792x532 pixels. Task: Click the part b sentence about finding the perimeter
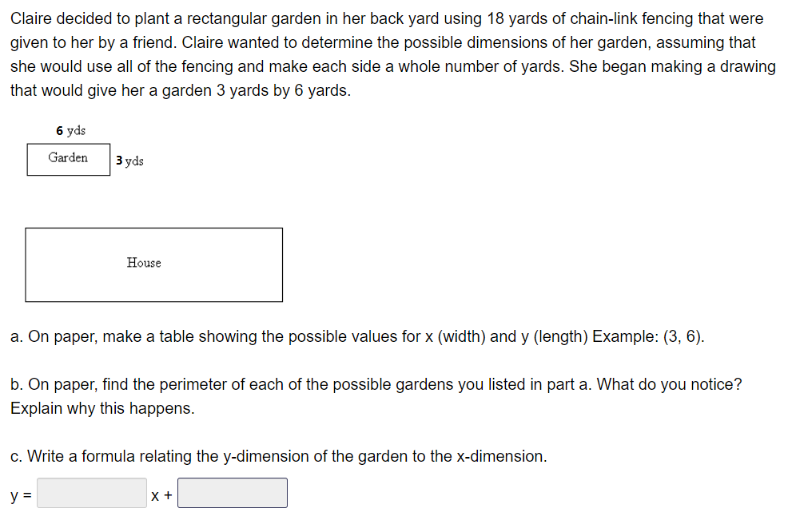tap(304, 384)
